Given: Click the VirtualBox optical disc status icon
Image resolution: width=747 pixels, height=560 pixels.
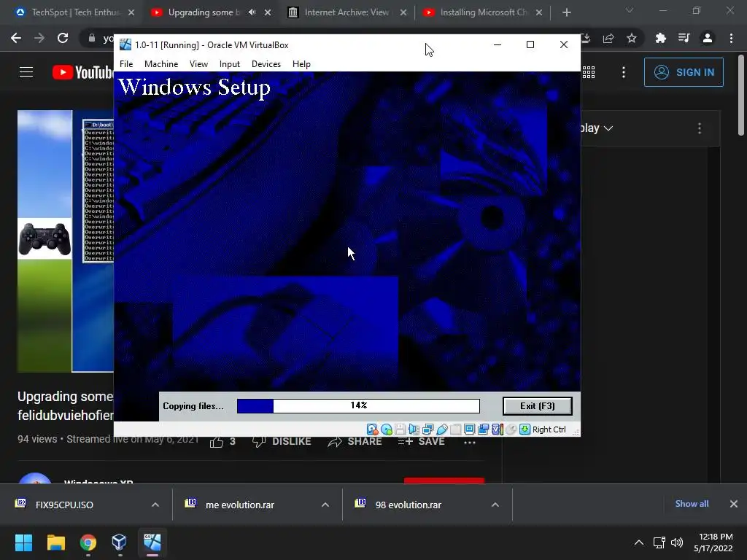Looking at the screenshot, I should pyautogui.click(x=387, y=429).
